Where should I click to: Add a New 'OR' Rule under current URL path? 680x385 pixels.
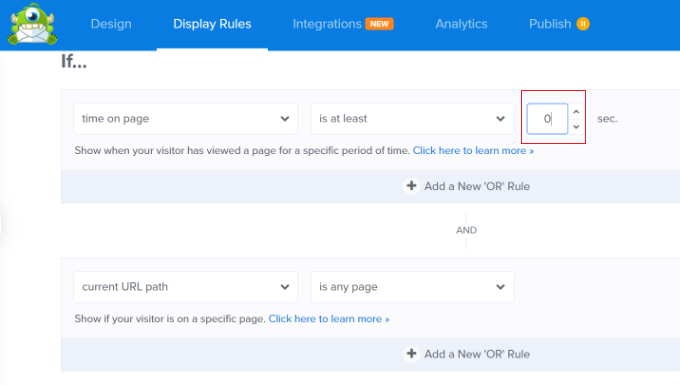pos(467,354)
